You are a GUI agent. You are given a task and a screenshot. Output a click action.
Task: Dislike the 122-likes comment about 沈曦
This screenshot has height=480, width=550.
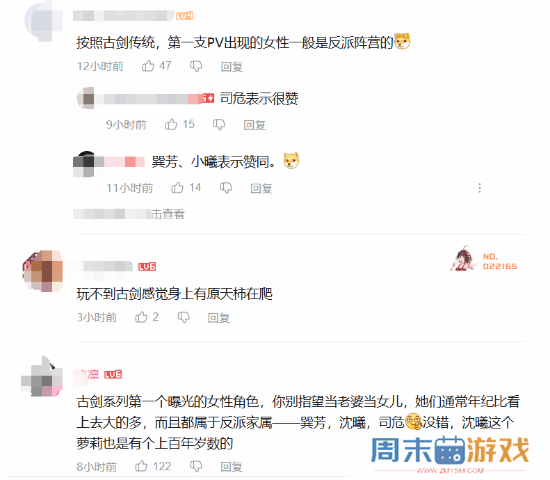tap(196, 466)
